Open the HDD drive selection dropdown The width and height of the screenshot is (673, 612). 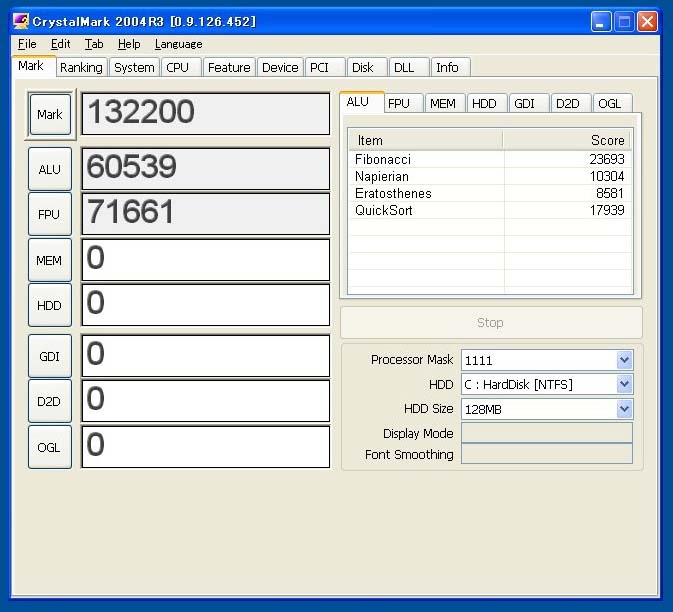click(624, 385)
